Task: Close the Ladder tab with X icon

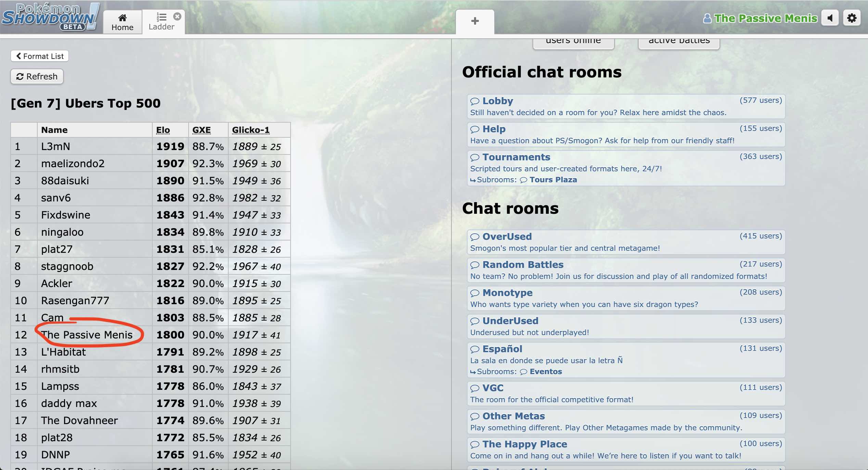Action: click(x=177, y=16)
